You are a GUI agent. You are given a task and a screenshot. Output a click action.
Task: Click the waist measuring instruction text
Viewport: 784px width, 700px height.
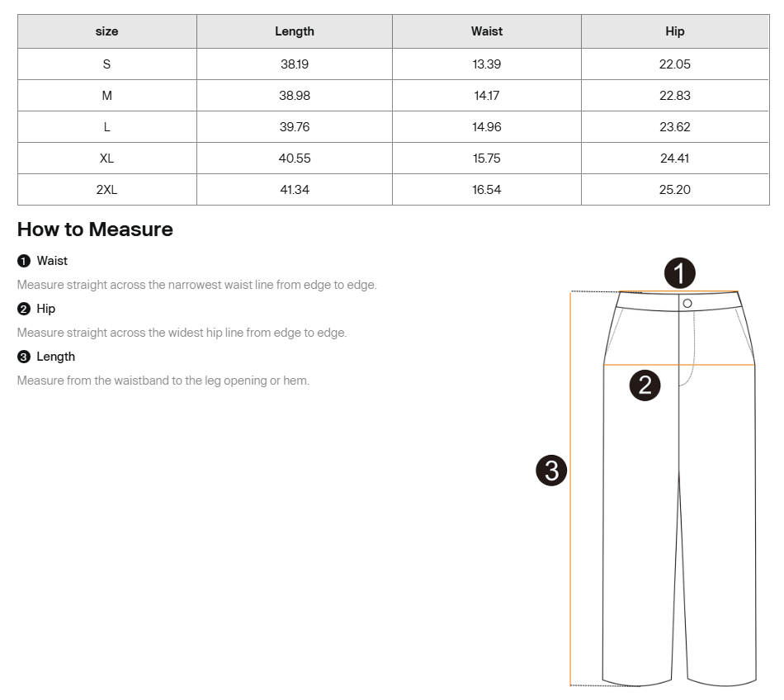196,285
